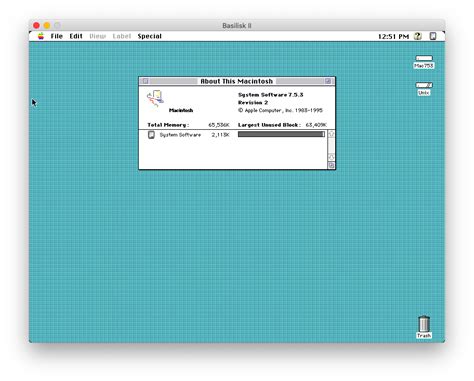
Task: Click the Total Memory label
Action: (168, 125)
